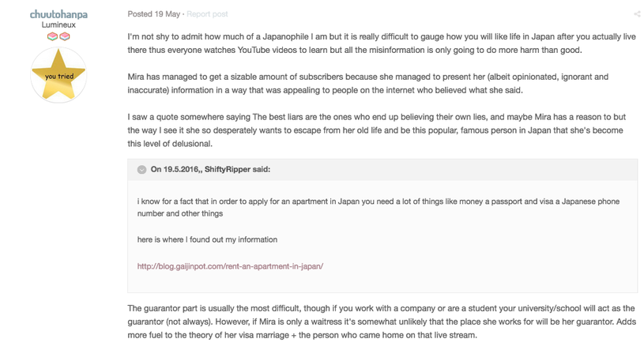This screenshot has height=354, width=644.
Task: Click the 'you tried' star avatar
Action: [58, 76]
